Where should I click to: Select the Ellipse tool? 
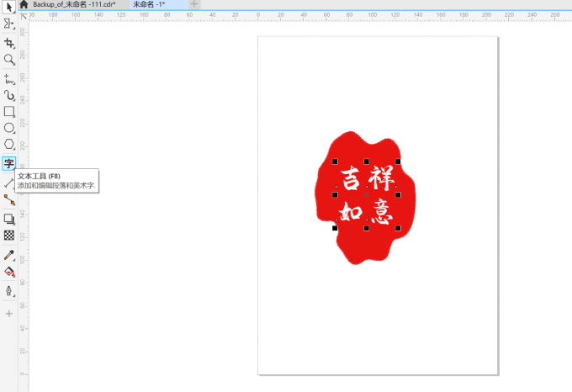tap(8, 128)
